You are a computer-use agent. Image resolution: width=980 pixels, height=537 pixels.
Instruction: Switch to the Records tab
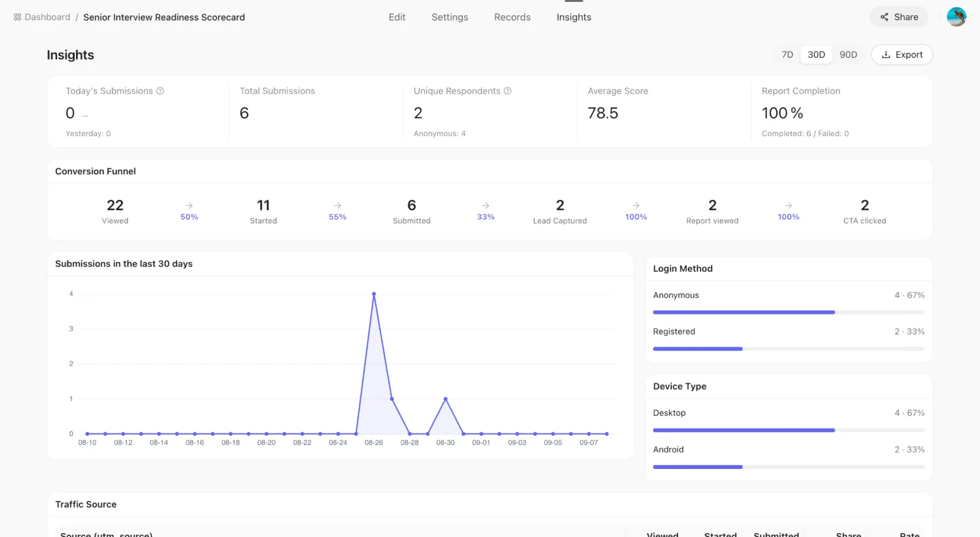tap(512, 17)
